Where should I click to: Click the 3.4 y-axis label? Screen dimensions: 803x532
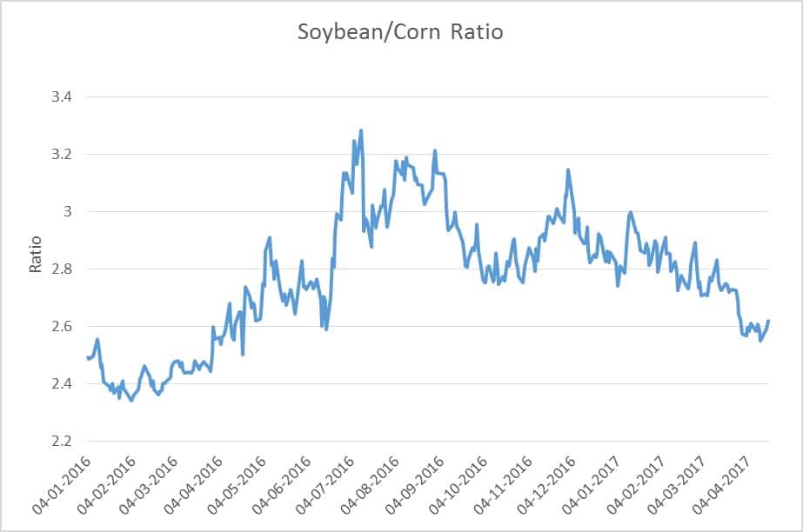pyautogui.click(x=62, y=96)
